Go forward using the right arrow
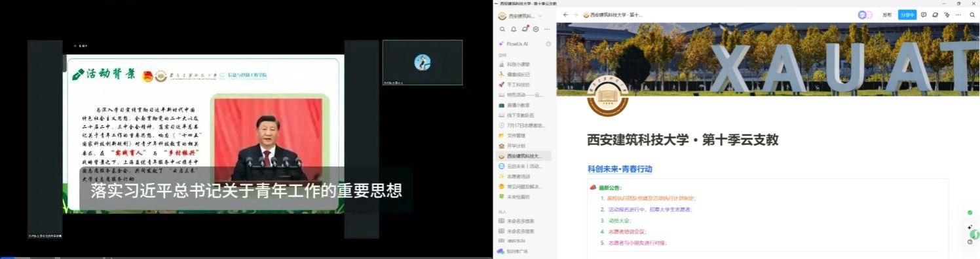980x259 pixels. (x=576, y=14)
